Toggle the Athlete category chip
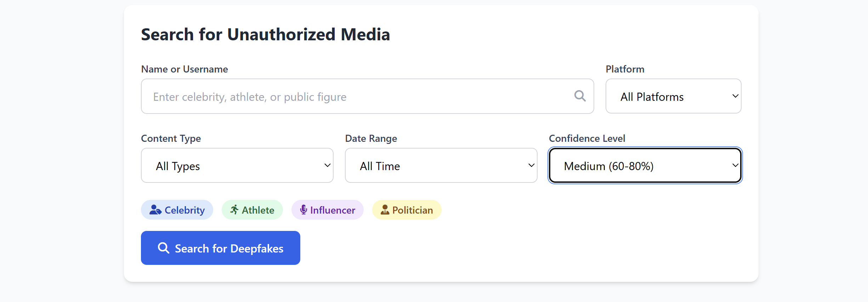The width and height of the screenshot is (868, 302). click(x=252, y=210)
